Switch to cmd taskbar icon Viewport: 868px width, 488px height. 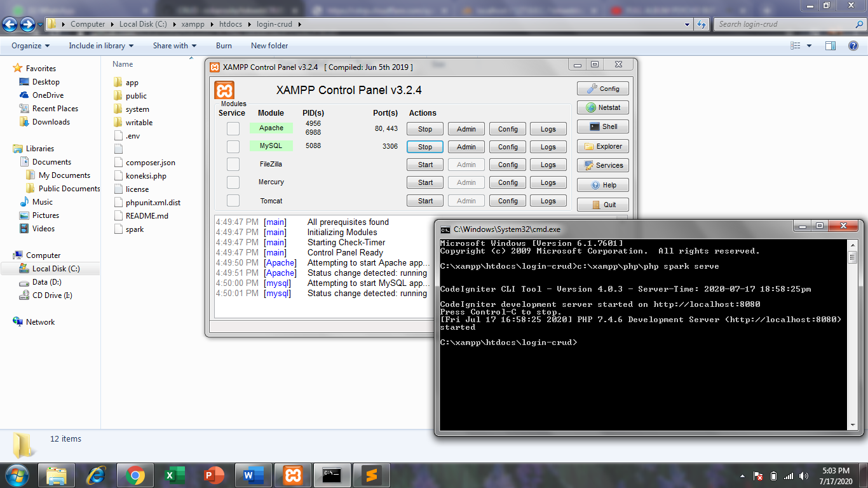point(332,475)
